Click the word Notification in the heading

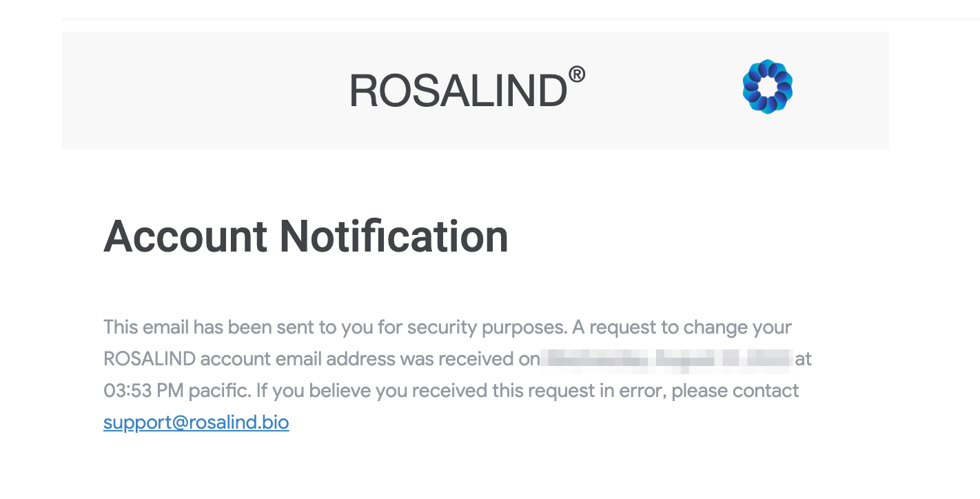click(x=394, y=236)
